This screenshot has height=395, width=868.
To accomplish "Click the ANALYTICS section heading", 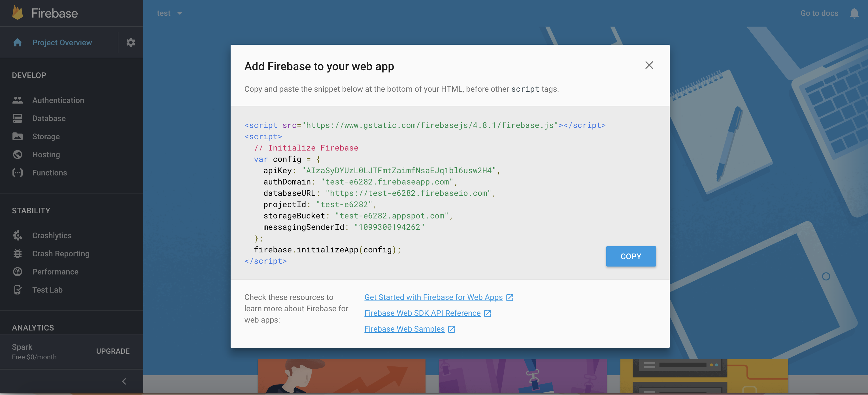I will (33, 328).
